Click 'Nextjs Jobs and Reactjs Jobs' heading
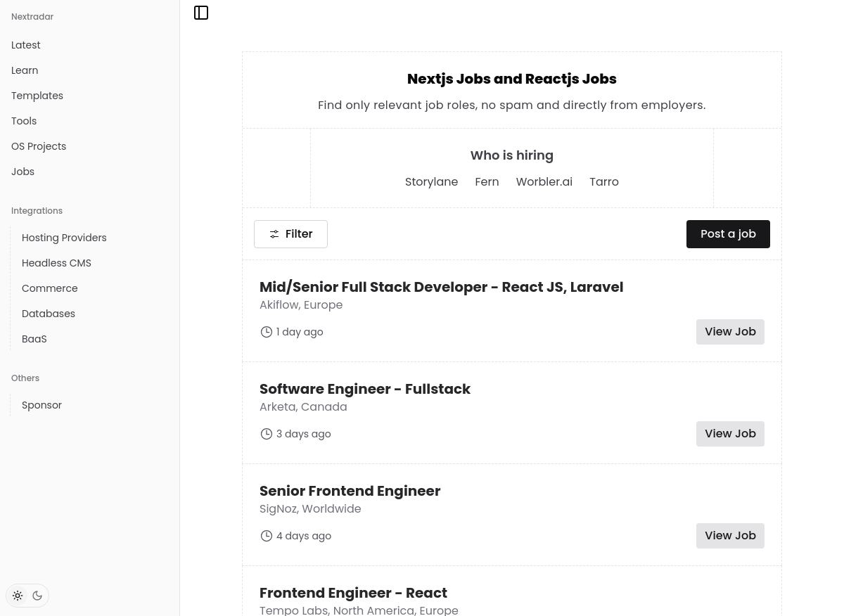The width and height of the screenshot is (844, 616). point(512,79)
